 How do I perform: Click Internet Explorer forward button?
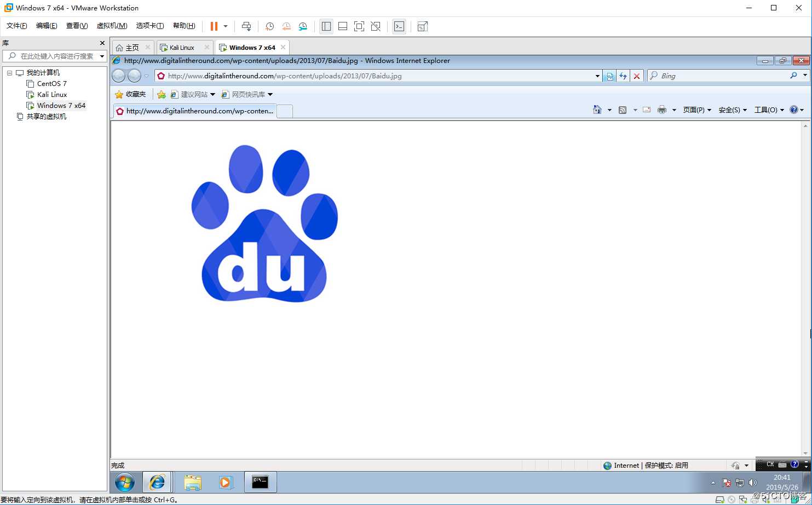point(134,76)
